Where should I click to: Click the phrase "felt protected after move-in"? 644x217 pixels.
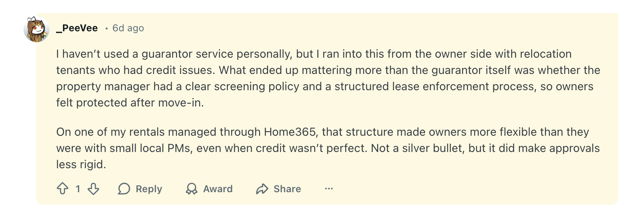(129, 102)
